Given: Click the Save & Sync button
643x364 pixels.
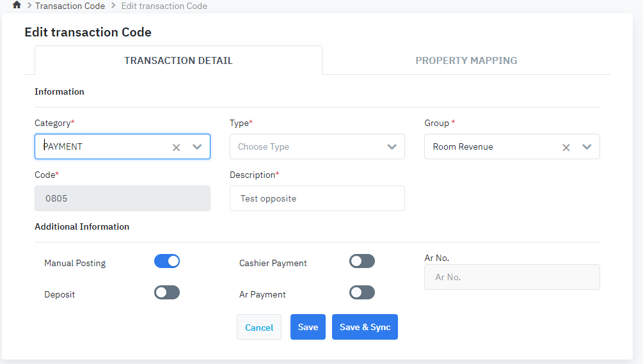Looking at the screenshot, I should pyautogui.click(x=365, y=327).
